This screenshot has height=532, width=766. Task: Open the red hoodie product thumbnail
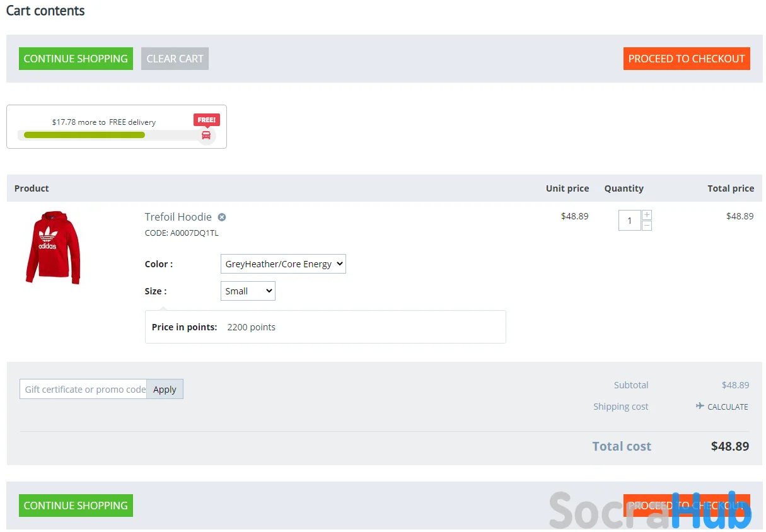(53, 248)
